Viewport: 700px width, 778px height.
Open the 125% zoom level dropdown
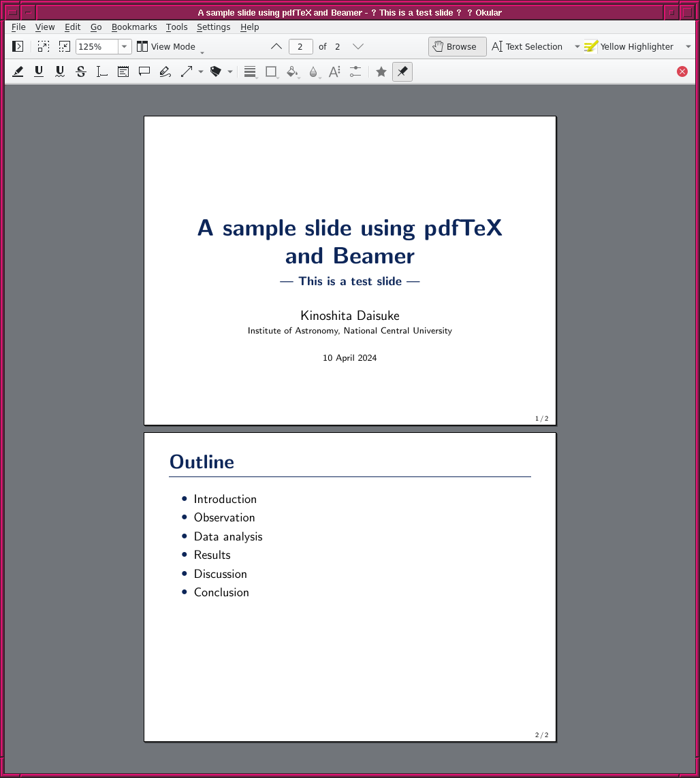click(125, 46)
